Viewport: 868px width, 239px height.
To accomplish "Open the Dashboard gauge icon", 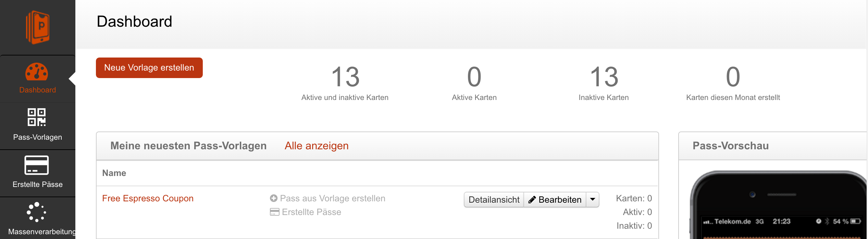I will coord(37,72).
